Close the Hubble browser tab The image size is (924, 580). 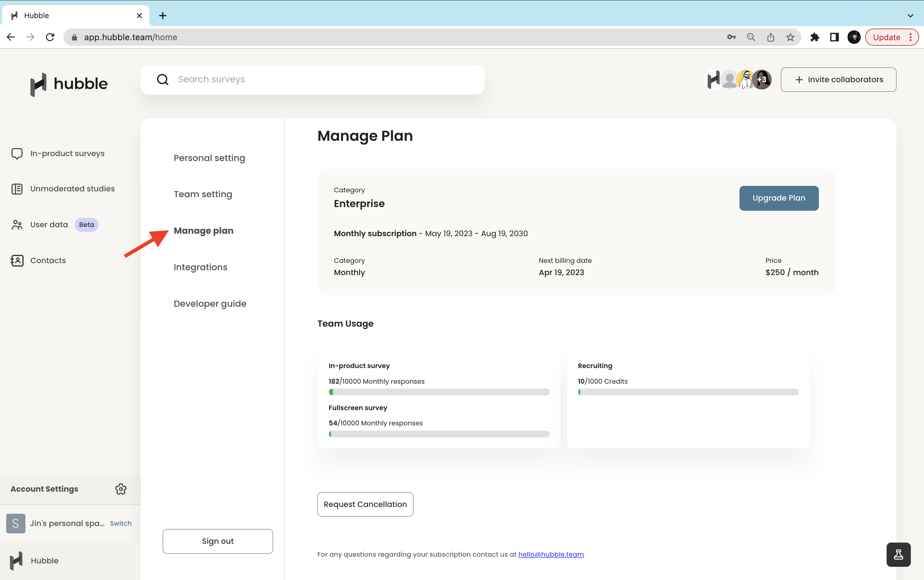point(139,16)
